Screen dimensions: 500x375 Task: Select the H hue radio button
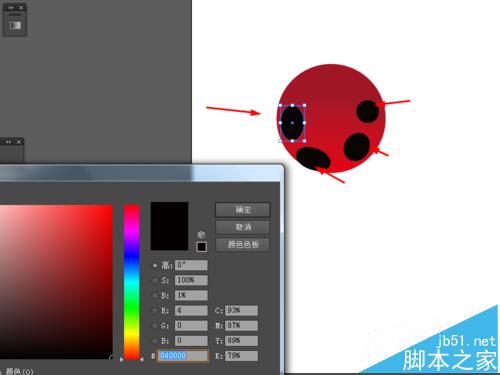point(155,265)
